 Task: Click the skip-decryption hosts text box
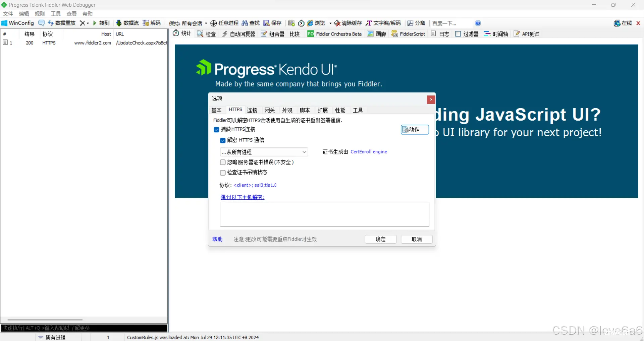coord(324,214)
